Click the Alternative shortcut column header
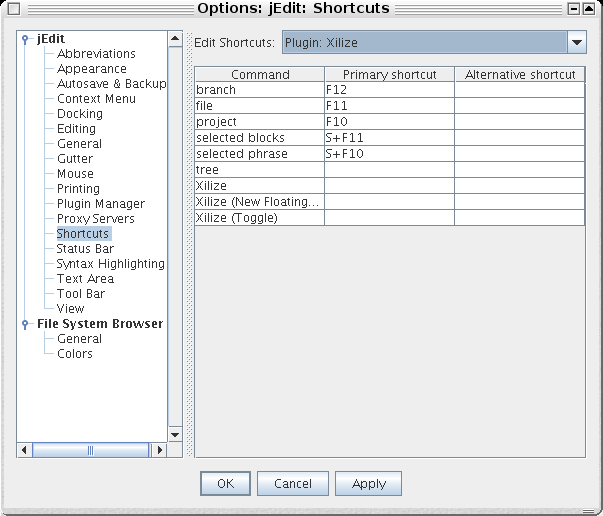Screen dimensions: 603x516 click(520, 74)
